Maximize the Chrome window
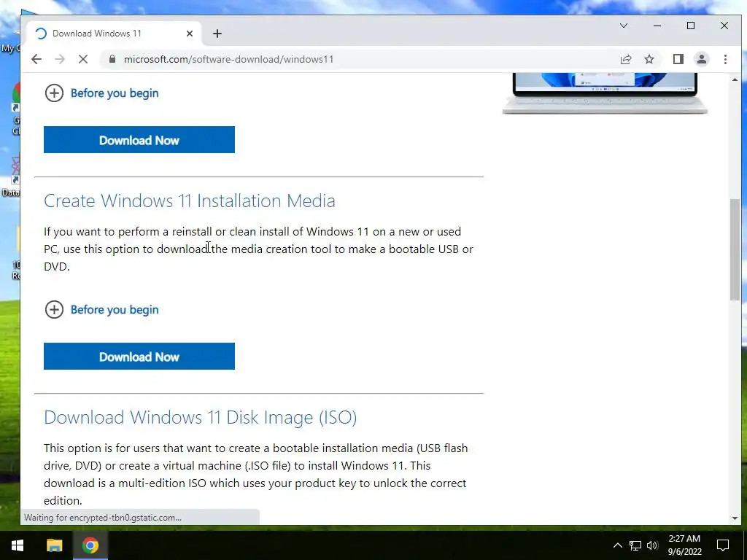747x560 pixels. [x=691, y=26]
